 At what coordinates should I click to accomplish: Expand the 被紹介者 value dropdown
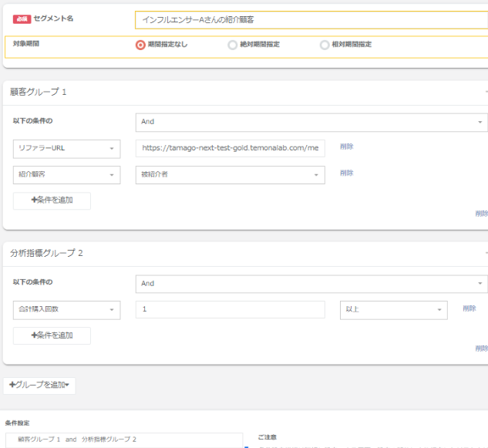pyautogui.click(x=230, y=175)
